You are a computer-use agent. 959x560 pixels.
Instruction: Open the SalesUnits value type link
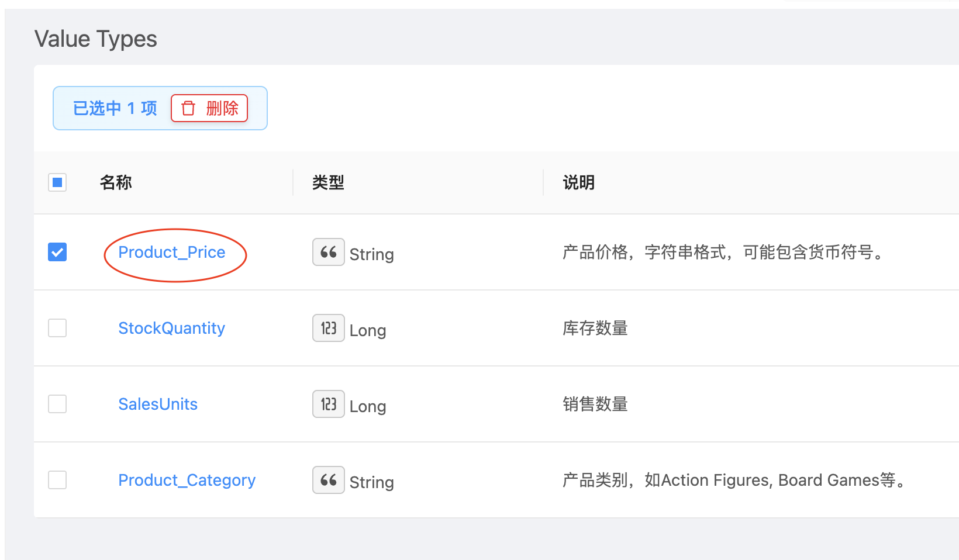coord(158,404)
